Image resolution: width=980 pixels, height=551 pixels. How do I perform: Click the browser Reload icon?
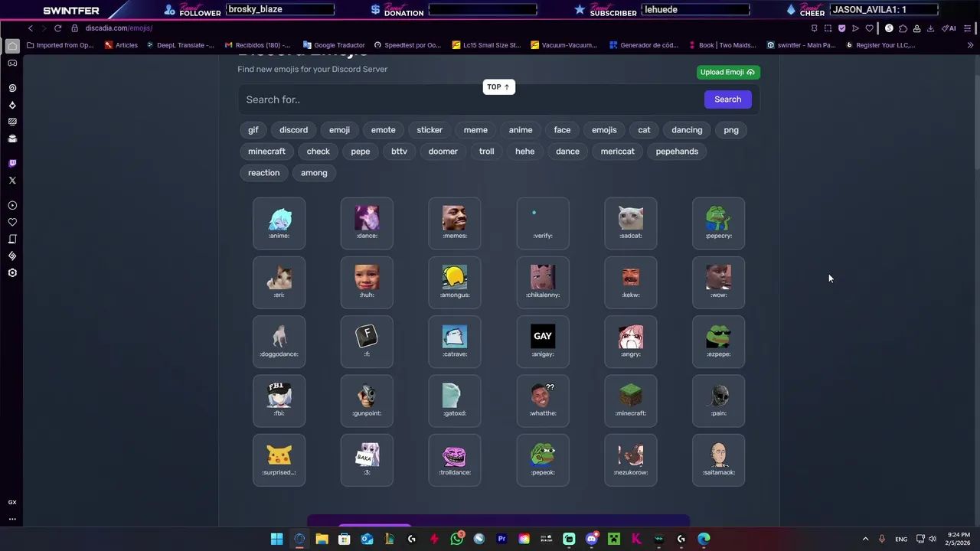[x=57, y=28]
